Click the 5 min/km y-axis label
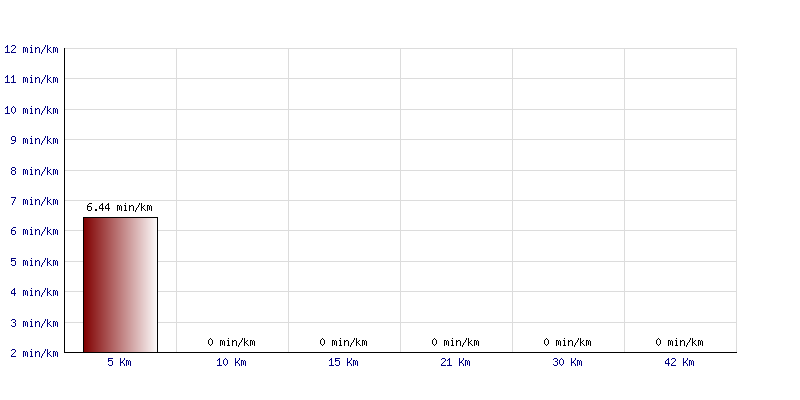This screenshot has width=800, height=400. click(34, 262)
